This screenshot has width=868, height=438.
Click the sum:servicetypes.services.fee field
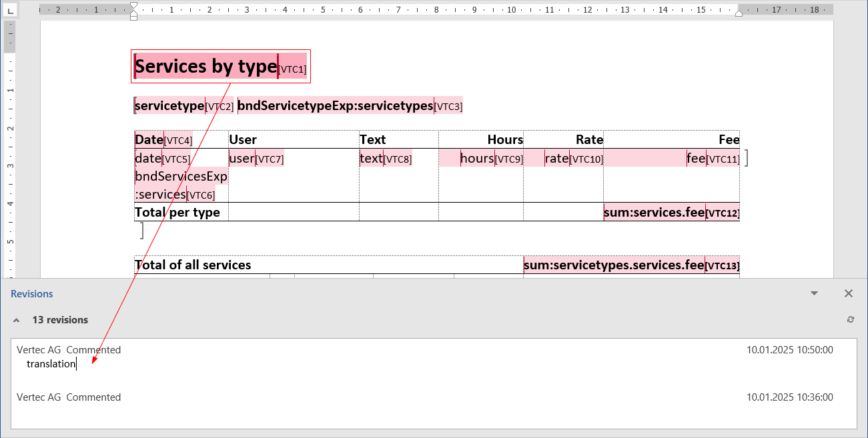(x=613, y=265)
